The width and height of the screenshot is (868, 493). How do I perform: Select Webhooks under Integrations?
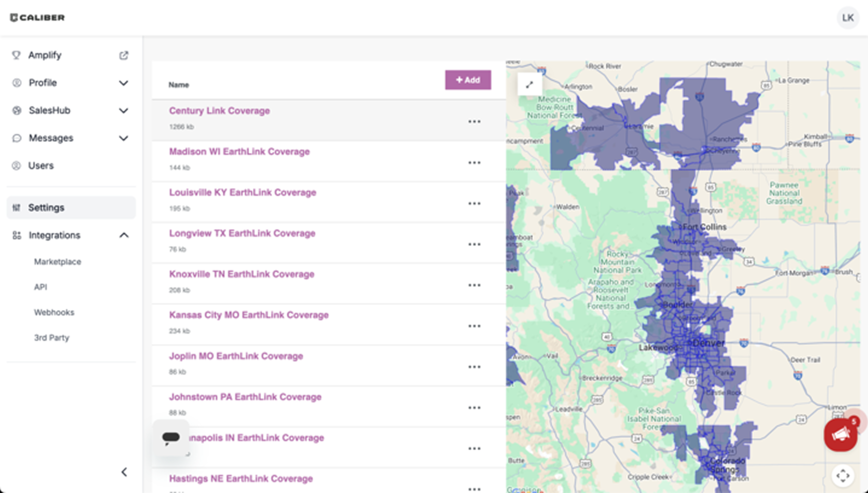54,312
